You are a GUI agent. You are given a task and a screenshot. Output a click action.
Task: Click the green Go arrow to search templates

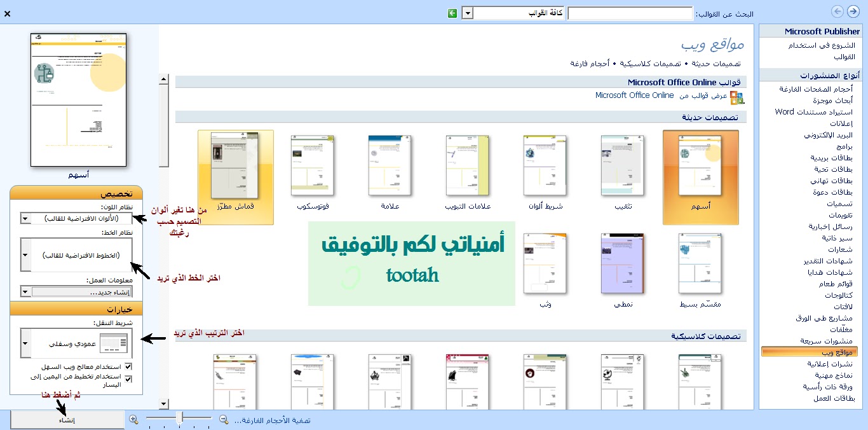453,13
